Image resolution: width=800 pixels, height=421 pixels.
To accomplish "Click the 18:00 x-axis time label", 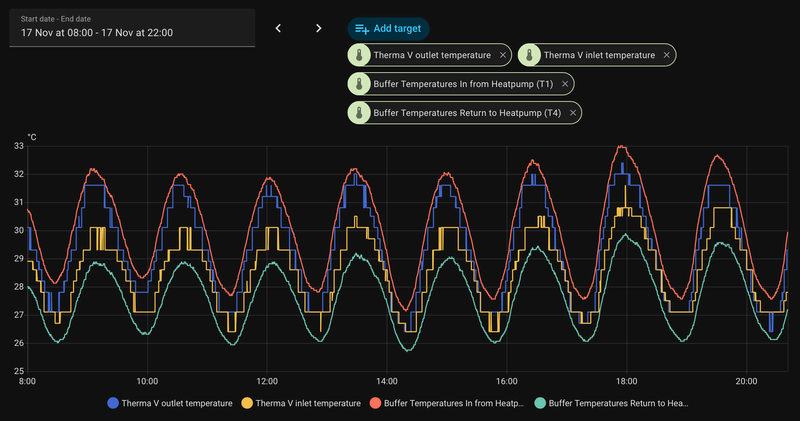I will [627, 381].
